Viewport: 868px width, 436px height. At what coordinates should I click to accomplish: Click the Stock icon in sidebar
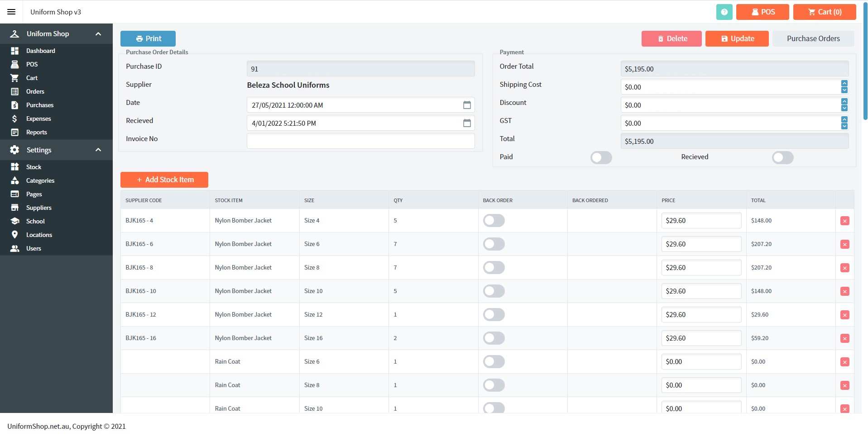click(x=14, y=167)
